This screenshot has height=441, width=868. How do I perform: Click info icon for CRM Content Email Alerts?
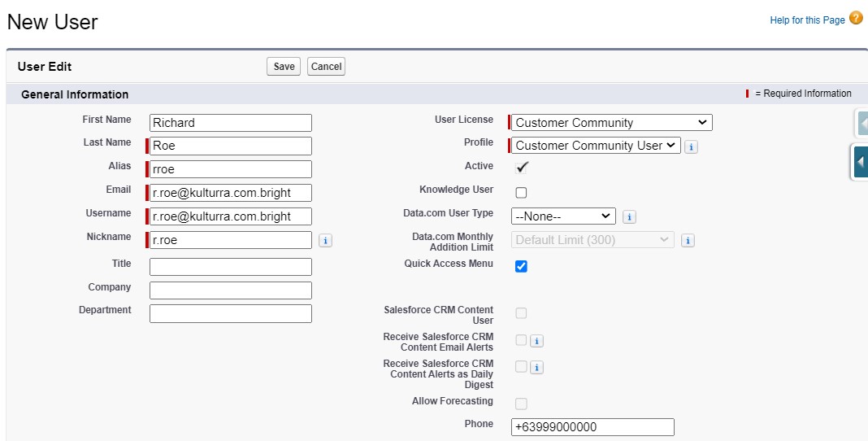point(536,341)
